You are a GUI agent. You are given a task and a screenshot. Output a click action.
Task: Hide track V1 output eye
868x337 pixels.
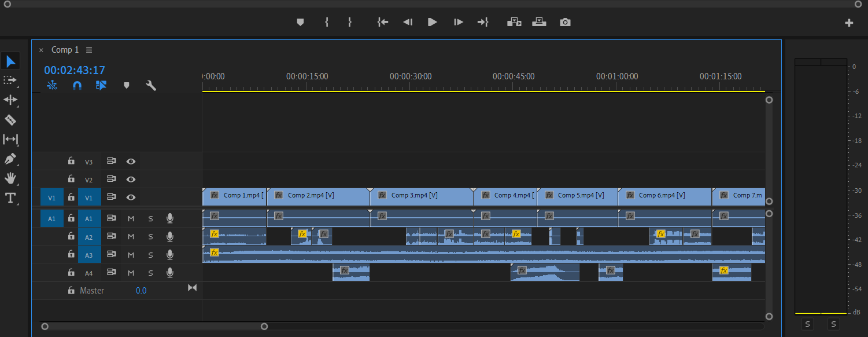pyautogui.click(x=131, y=197)
